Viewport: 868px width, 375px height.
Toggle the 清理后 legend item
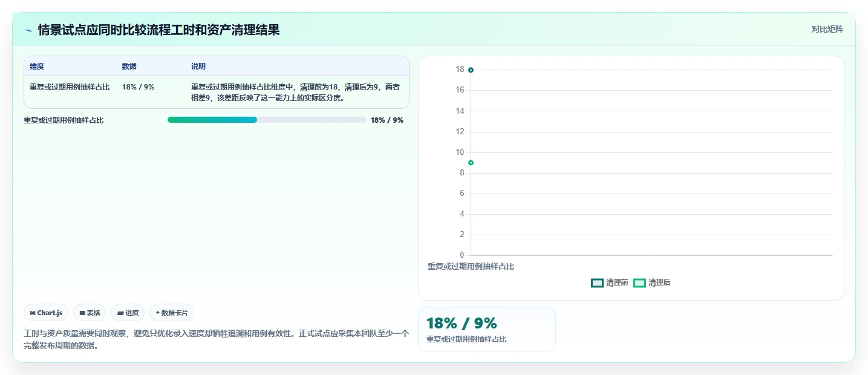tap(652, 282)
